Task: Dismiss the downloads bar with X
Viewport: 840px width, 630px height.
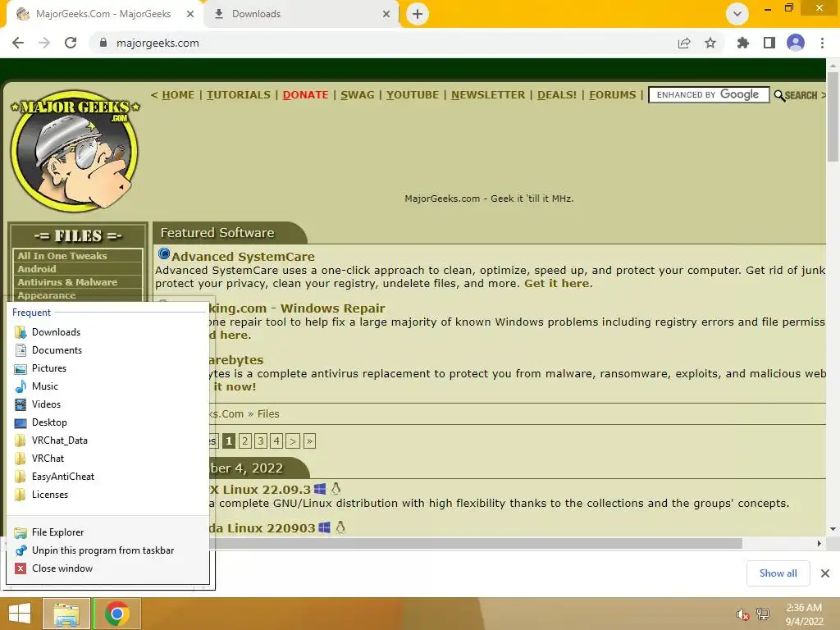Action: pos(825,573)
